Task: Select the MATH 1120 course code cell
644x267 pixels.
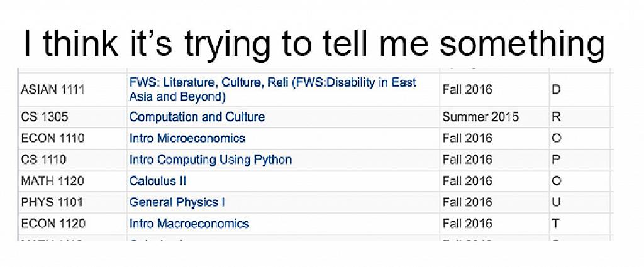Action: (52, 181)
